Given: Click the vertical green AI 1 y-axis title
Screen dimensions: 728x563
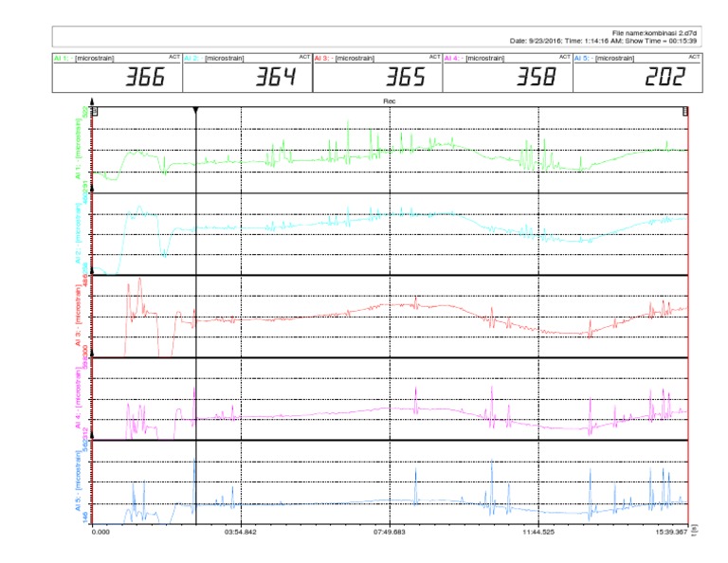Looking at the screenshot, I should click(x=78, y=149).
